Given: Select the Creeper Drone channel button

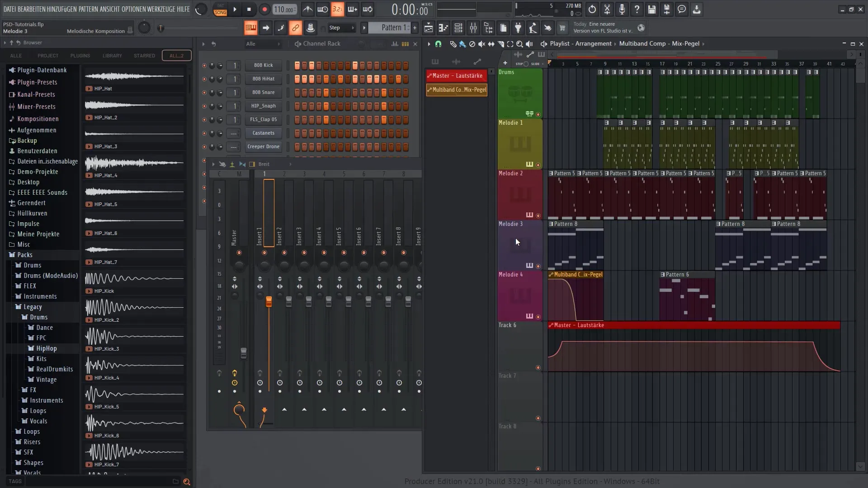Looking at the screenshot, I should coord(264,147).
